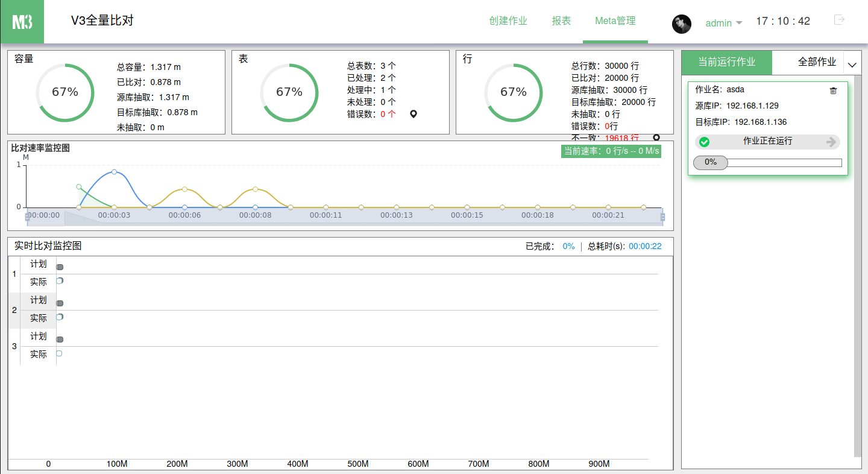Click the green curve start data point

coord(79,187)
